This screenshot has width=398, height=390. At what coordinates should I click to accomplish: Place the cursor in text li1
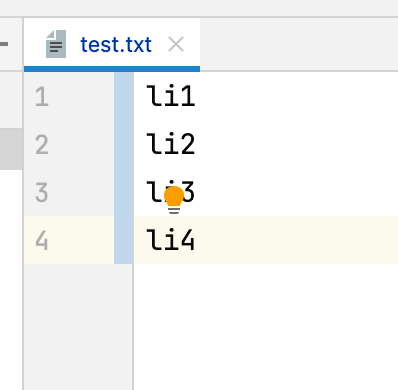[x=171, y=96]
